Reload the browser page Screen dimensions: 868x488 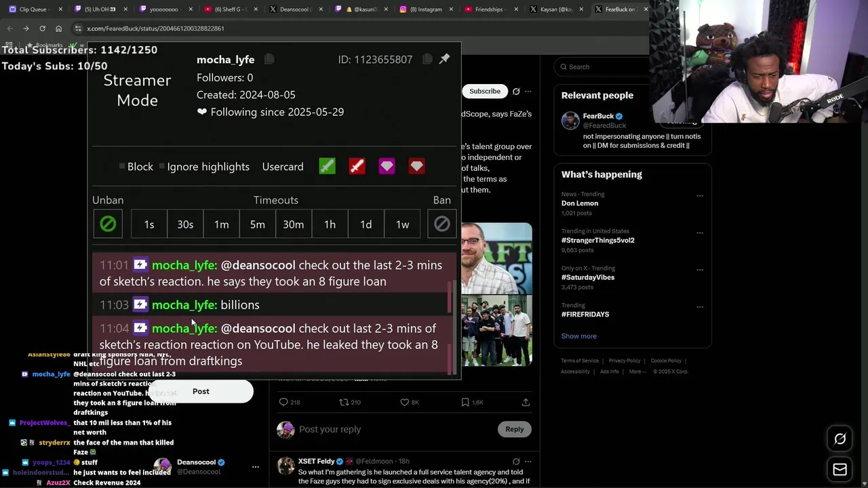click(x=42, y=28)
